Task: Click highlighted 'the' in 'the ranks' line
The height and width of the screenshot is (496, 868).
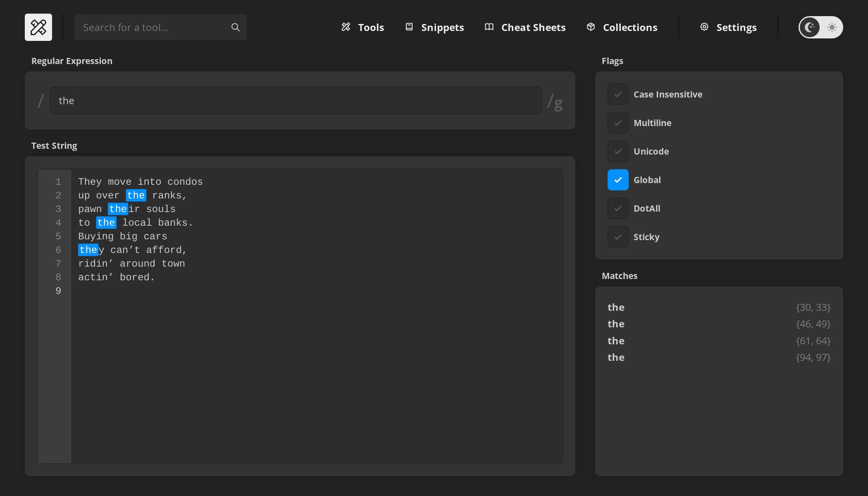Action: point(136,196)
